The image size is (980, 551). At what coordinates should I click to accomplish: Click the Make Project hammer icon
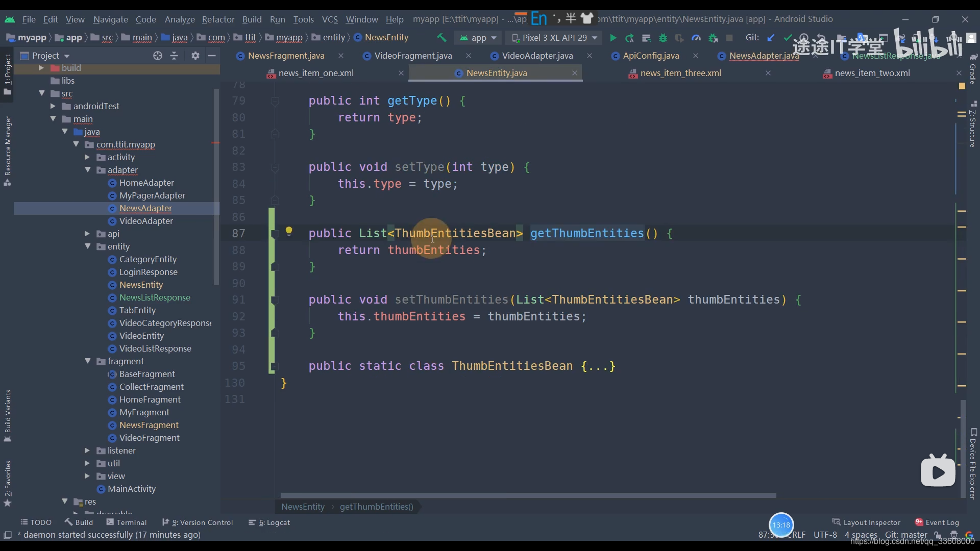point(442,38)
